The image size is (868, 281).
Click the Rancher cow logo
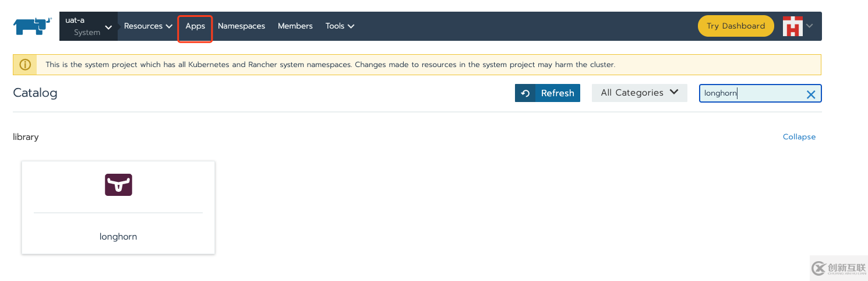pyautogui.click(x=33, y=26)
